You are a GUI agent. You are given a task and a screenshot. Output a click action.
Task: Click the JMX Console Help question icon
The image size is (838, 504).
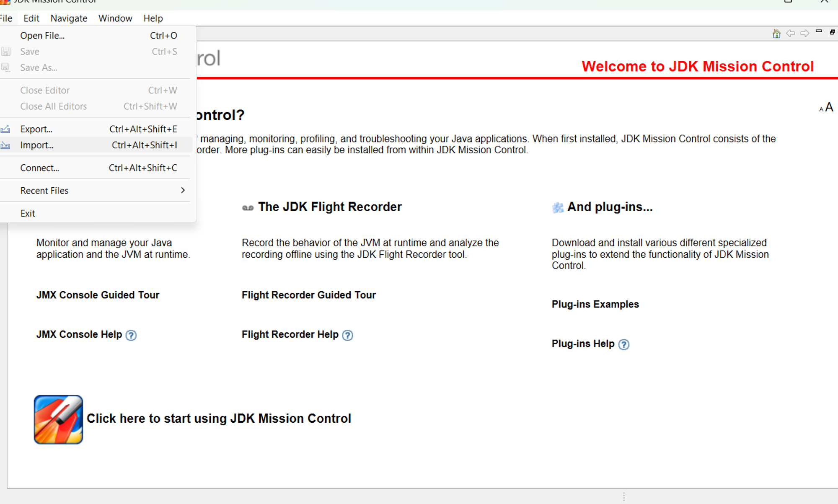point(131,335)
